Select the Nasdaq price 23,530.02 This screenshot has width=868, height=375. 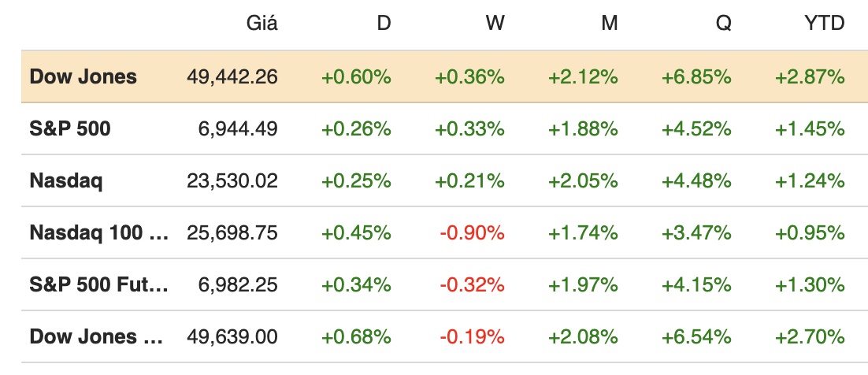tap(232, 180)
